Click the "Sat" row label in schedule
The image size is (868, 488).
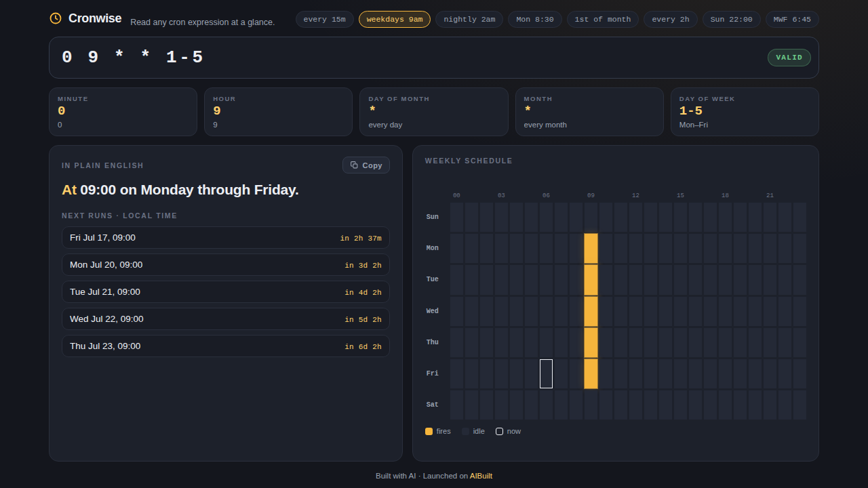(432, 405)
